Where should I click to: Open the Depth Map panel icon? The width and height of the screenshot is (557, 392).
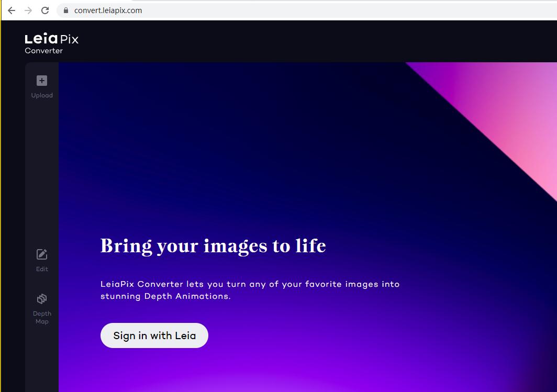42,299
